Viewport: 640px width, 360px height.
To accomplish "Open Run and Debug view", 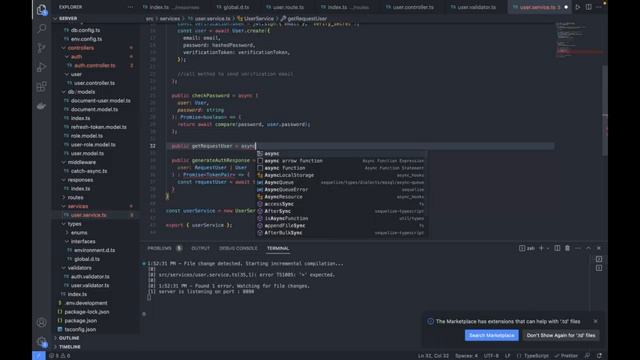I will 42,67.
